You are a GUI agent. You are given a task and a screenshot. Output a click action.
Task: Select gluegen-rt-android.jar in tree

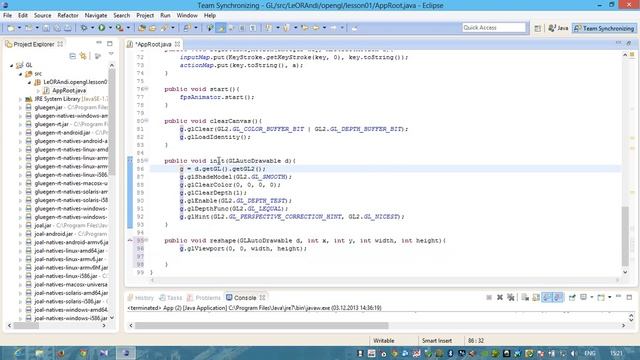[x=62, y=133]
